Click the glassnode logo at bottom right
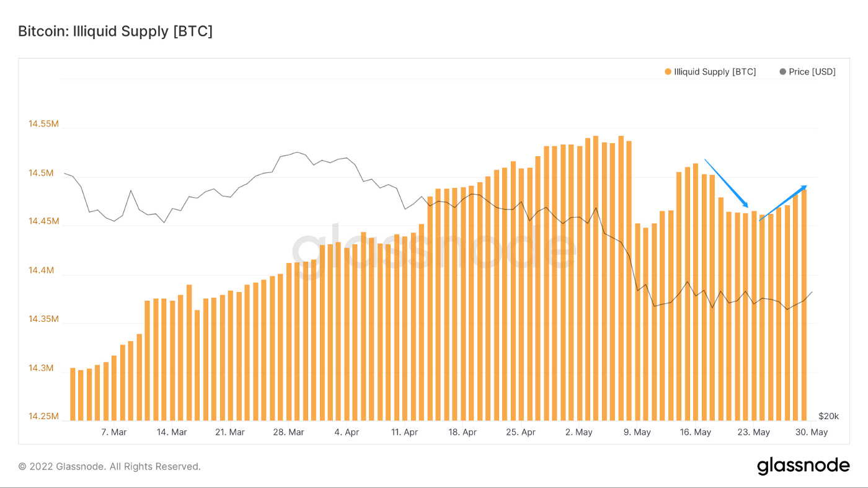 [x=803, y=466]
